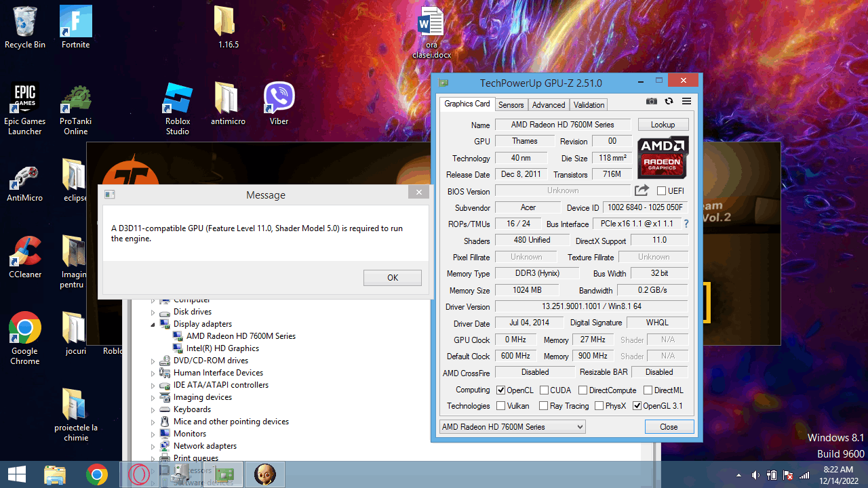Click the Close button in GPU-Z
Image resolution: width=868 pixels, height=488 pixels.
click(x=669, y=427)
